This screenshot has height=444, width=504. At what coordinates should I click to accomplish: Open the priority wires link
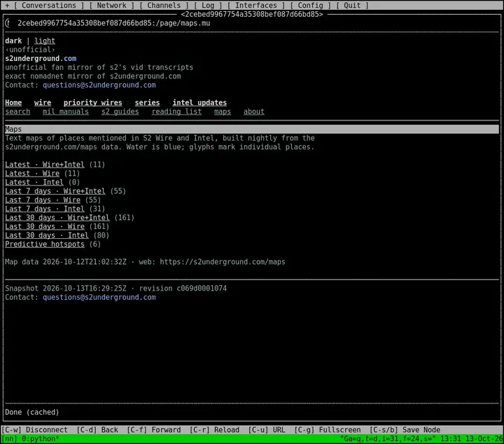click(93, 103)
